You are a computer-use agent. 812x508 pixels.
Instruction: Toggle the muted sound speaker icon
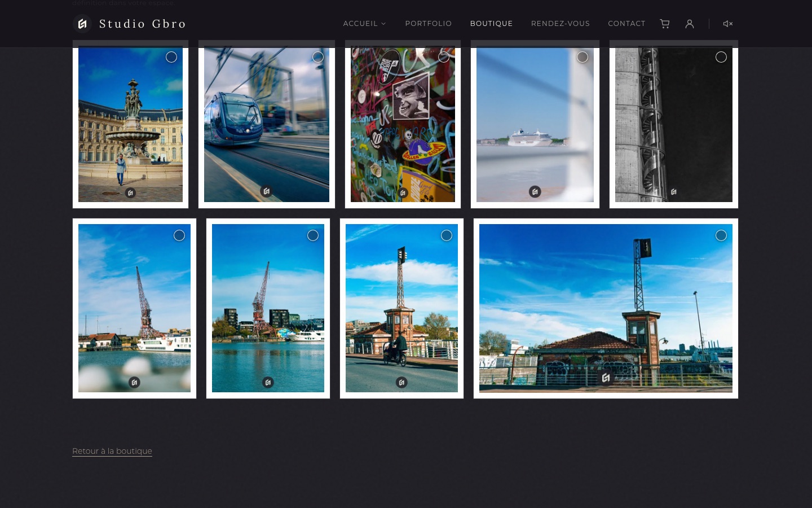(x=728, y=24)
